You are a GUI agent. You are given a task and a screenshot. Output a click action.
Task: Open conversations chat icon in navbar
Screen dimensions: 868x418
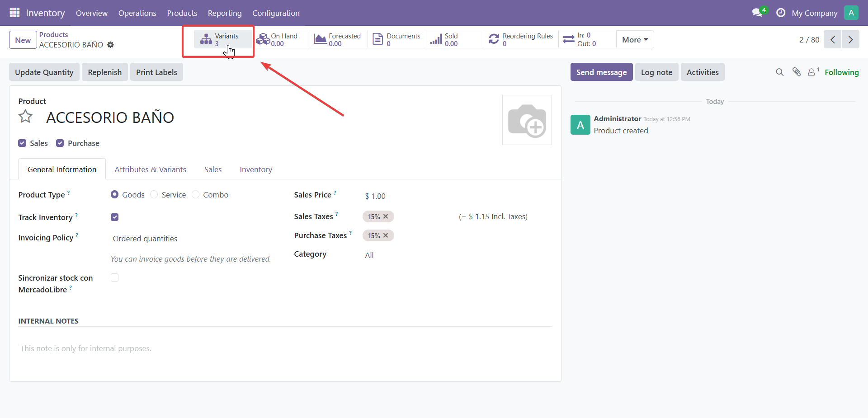(758, 13)
